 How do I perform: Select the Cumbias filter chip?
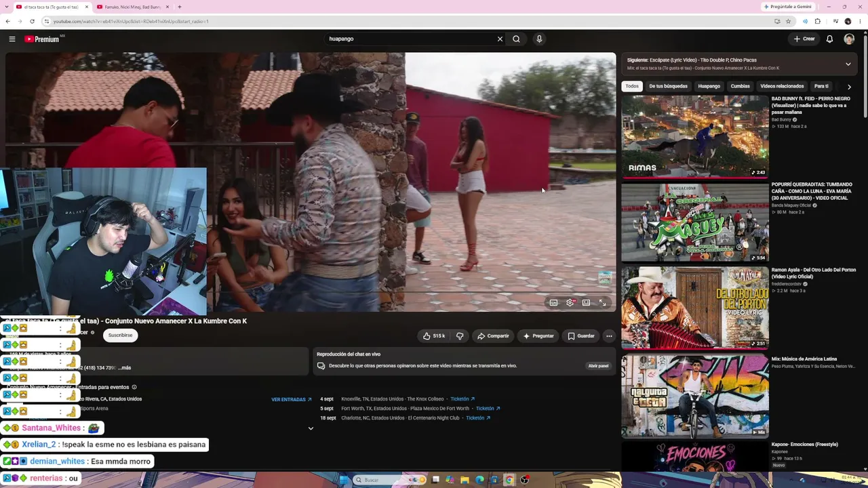(x=740, y=86)
